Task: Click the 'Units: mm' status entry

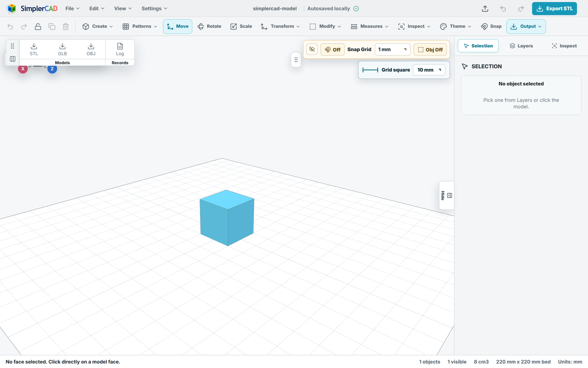Action: point(570,362)
